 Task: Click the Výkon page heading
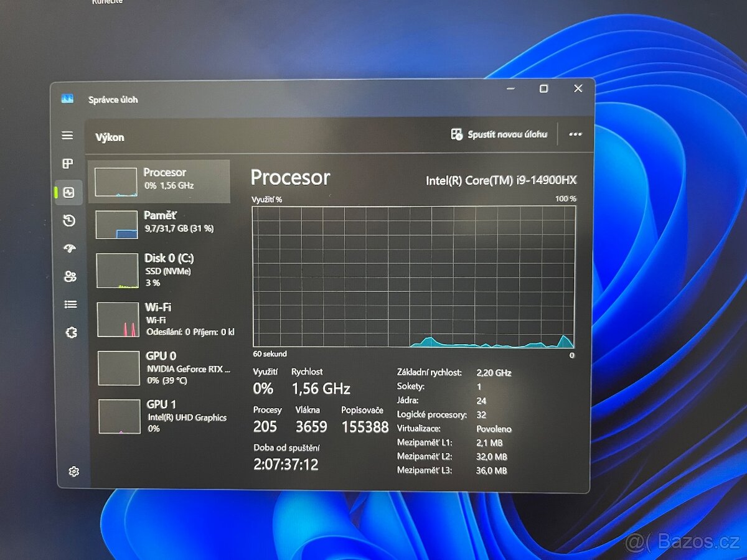pyautogui.click(x=110, y=138)
